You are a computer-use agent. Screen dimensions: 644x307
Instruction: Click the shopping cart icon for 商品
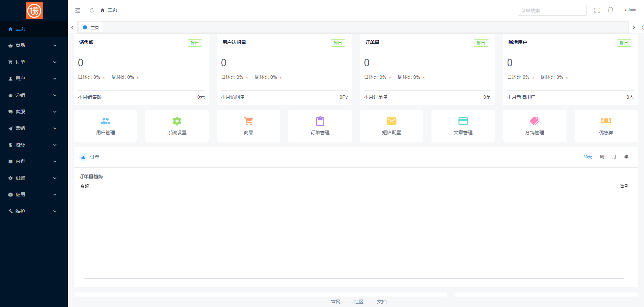[x=248, y=121]
